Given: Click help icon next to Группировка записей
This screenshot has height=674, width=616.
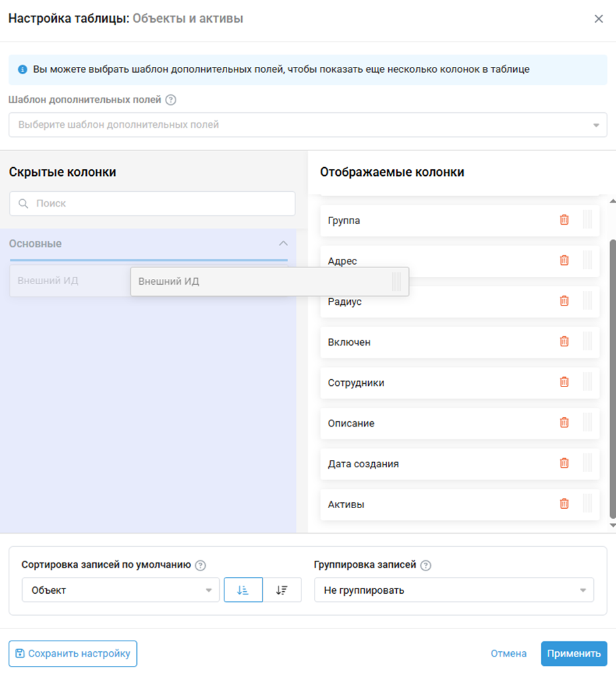Looking at the screenshot, I should [426, 565].
